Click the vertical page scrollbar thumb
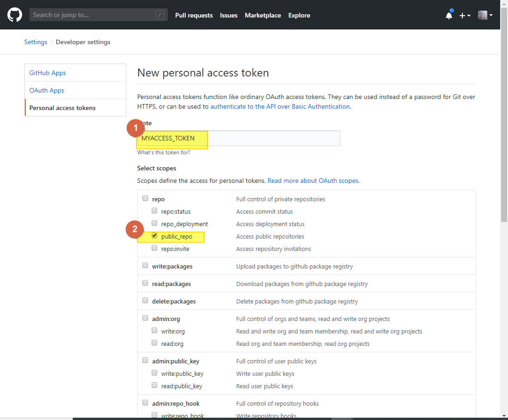Image resolution: width=508 pixels, height=420 pixels. pyautogui.click(x=504, y=115)
